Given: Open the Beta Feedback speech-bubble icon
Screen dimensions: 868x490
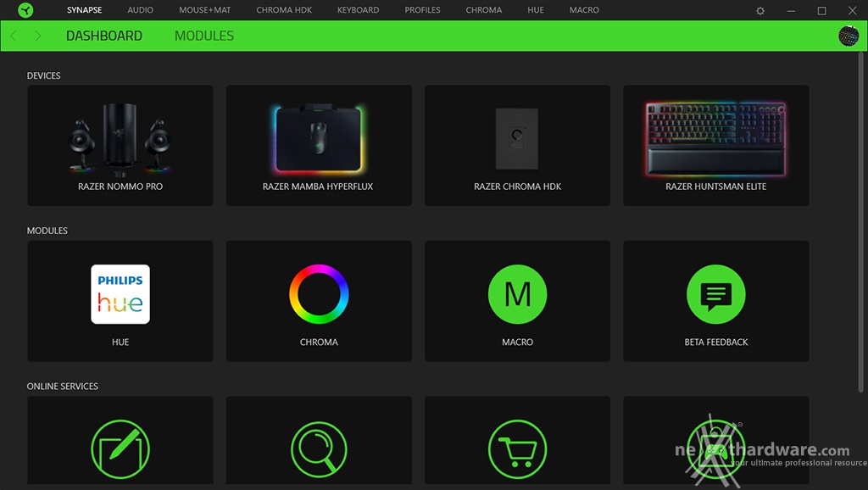Looking at the screenshot, I should click(715, 294).
